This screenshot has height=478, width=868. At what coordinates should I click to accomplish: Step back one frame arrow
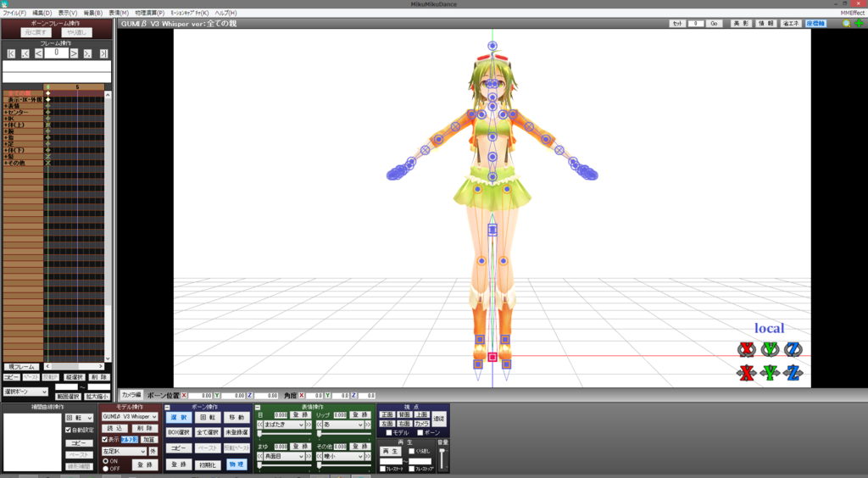pos(39,53)
